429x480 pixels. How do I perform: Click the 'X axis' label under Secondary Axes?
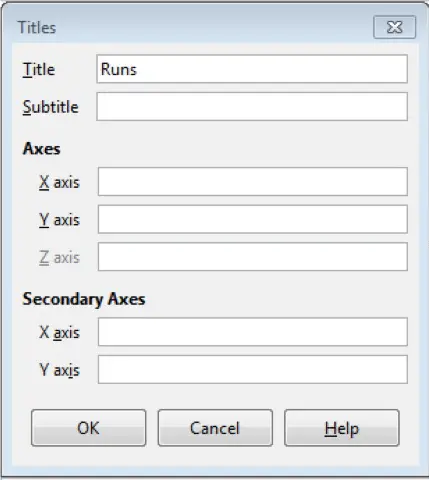(x=59, y=332)
